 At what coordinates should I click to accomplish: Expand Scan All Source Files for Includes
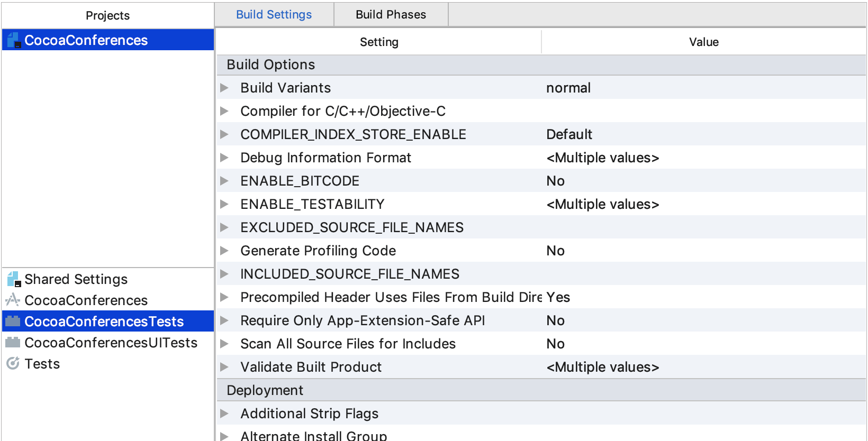tap(224, 344)
